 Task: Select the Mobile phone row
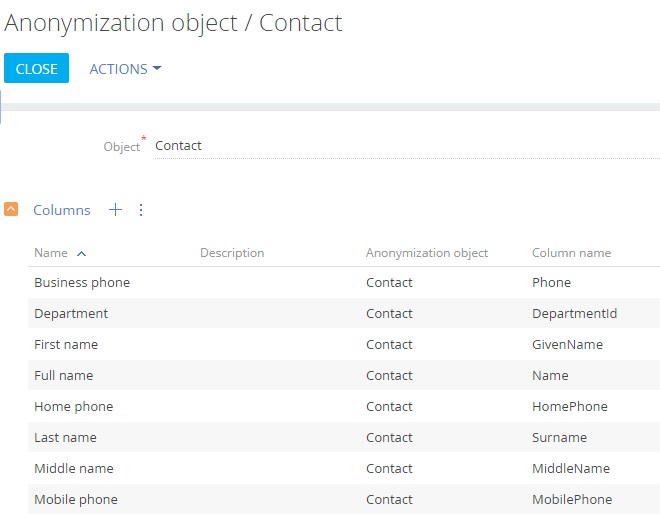coord(344,500)
